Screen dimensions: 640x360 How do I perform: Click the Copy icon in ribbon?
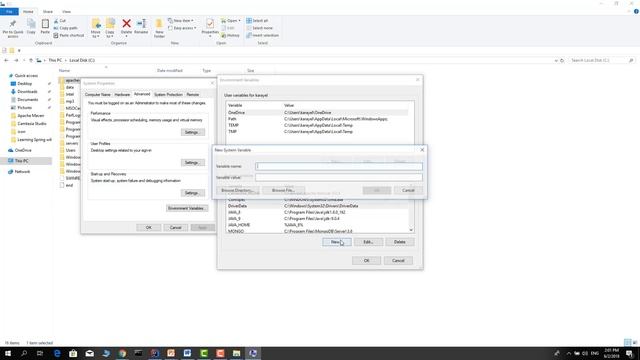coord(31,24)
